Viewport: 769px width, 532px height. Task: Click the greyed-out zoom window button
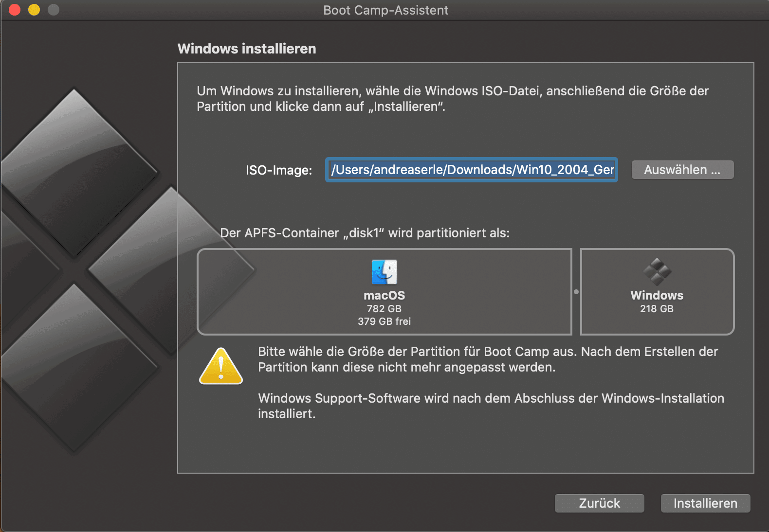[x=54, y=10]
